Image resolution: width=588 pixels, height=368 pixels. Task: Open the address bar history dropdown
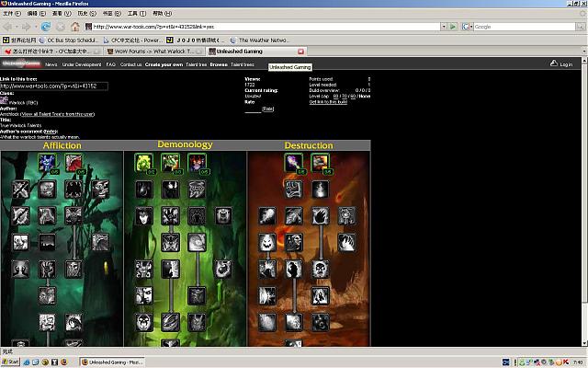[x=444, y=27]
